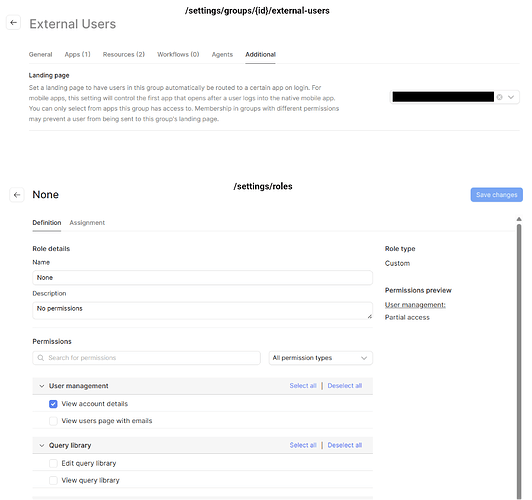532x500 pixels.
Task: Click the search magnifier in permissions field
Action: point(41,358)
